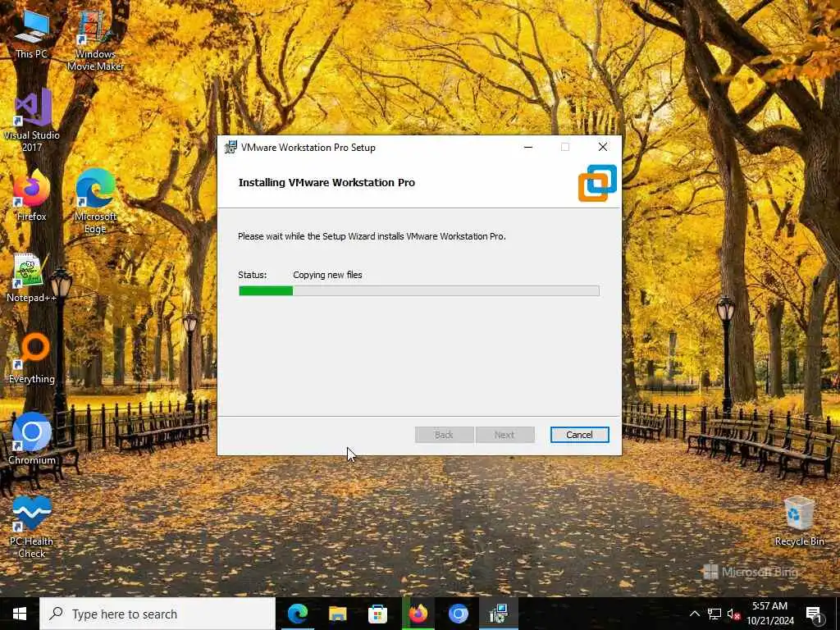
Task: Open the notification center icon
Action: tap(814, 614)
